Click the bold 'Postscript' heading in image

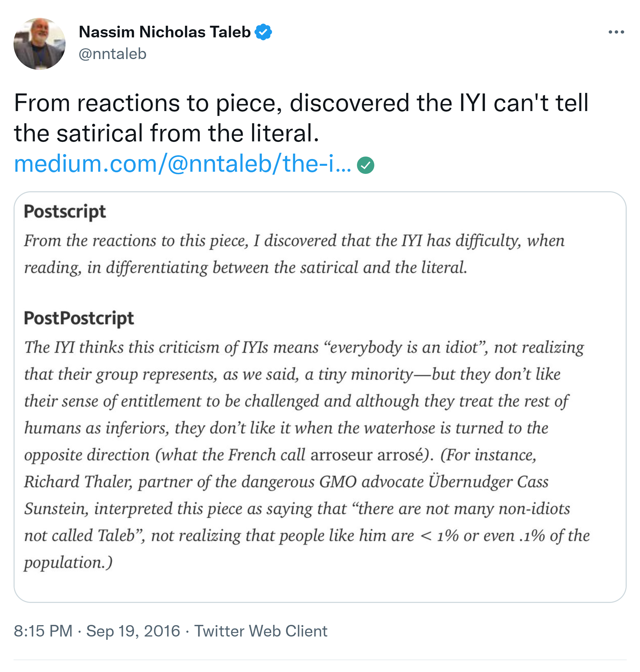(65, 212)
